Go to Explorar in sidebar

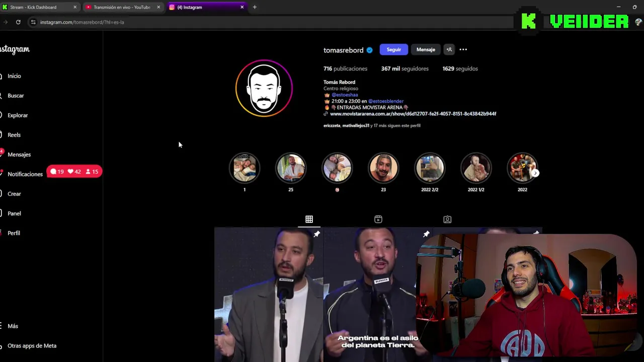click(18, 115)
